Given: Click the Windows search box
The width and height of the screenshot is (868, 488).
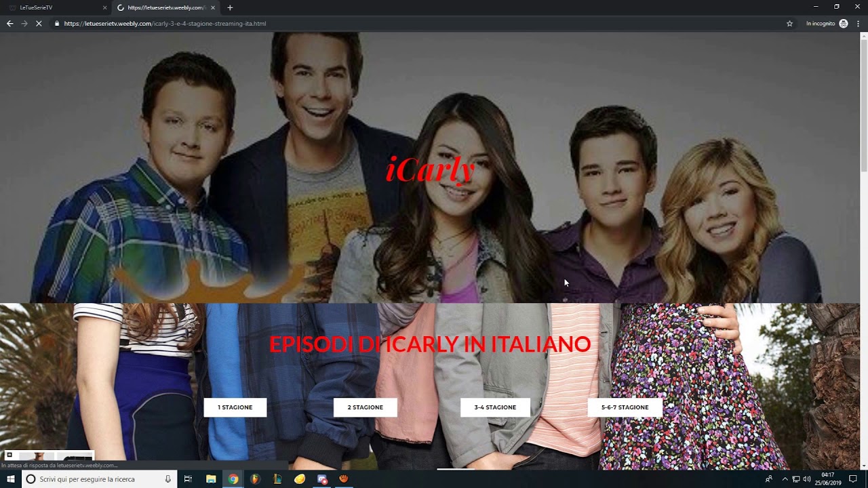Looking at the screenshot, I should point(98,479).
